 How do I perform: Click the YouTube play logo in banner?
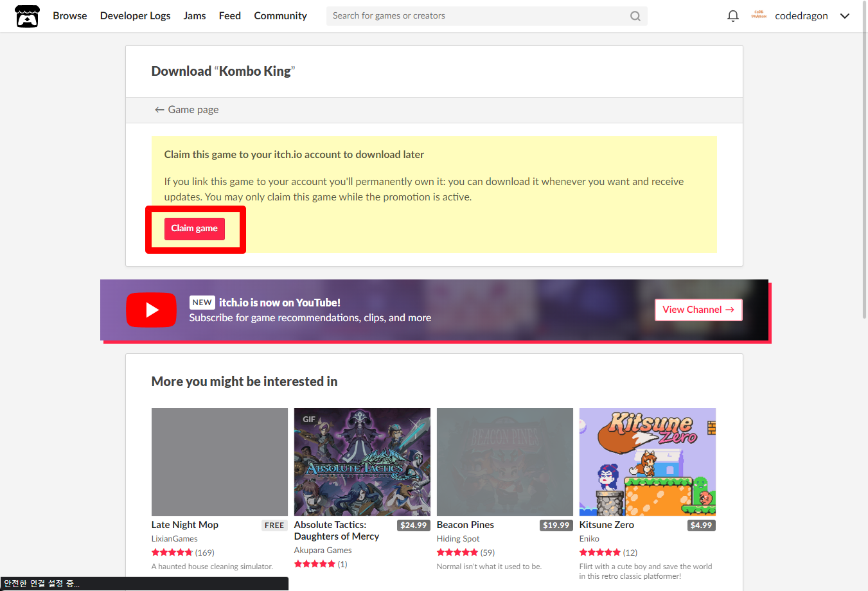click(x=151, y=310)
